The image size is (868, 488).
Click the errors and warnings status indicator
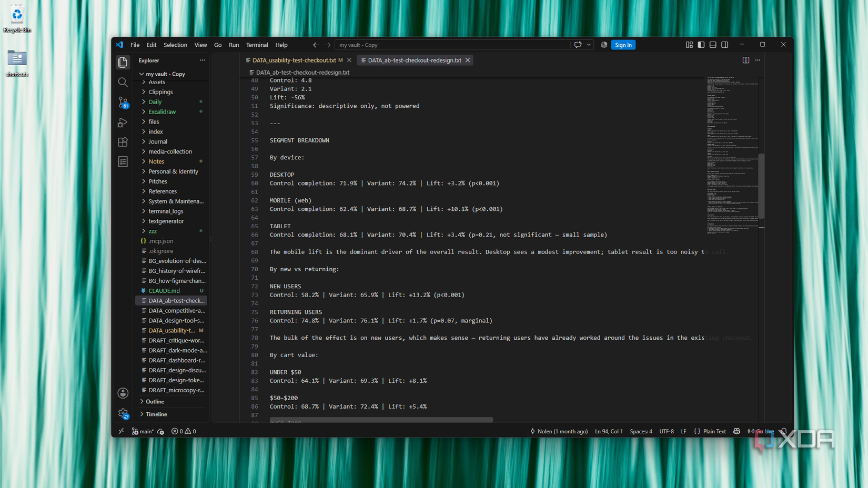[184, 431]
